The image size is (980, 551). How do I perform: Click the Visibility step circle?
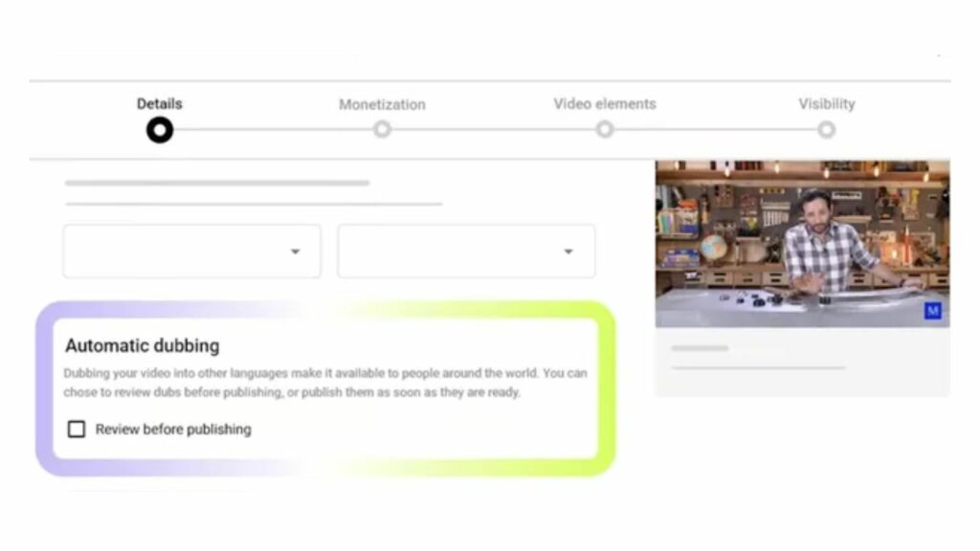click(x=826, y=128)
